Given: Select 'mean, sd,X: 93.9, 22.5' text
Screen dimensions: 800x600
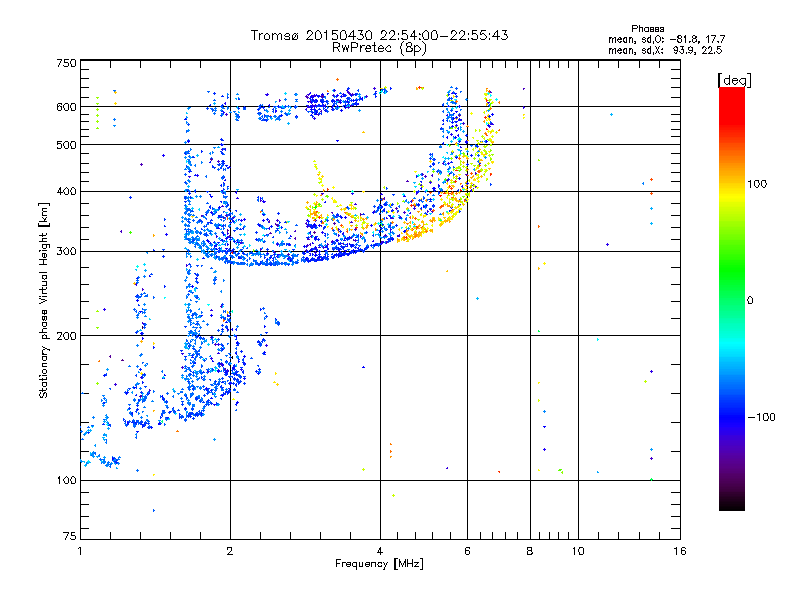Looking at the screenshot, I should [665, 50].
